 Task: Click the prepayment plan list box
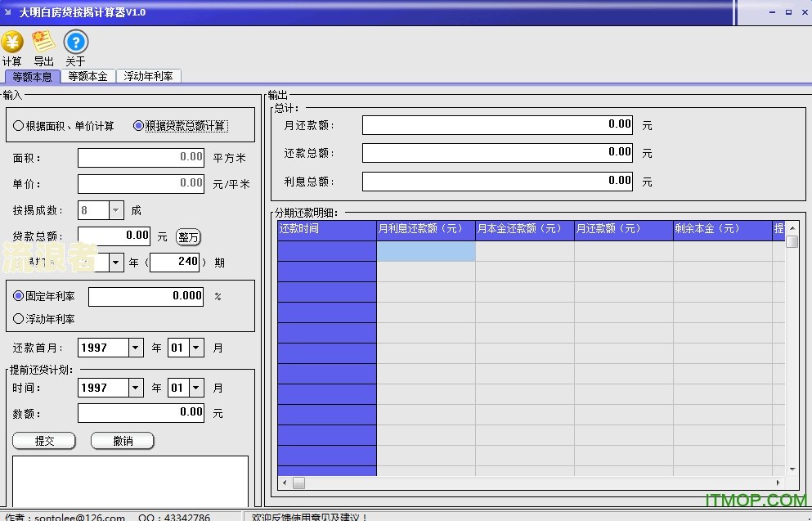131,481
